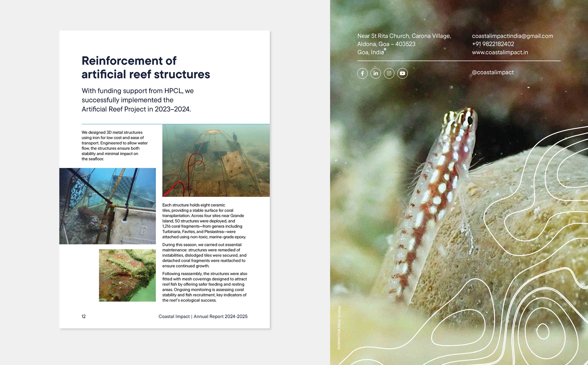Click the page number 12
588x365 pixels.
[x=84, y=316]
